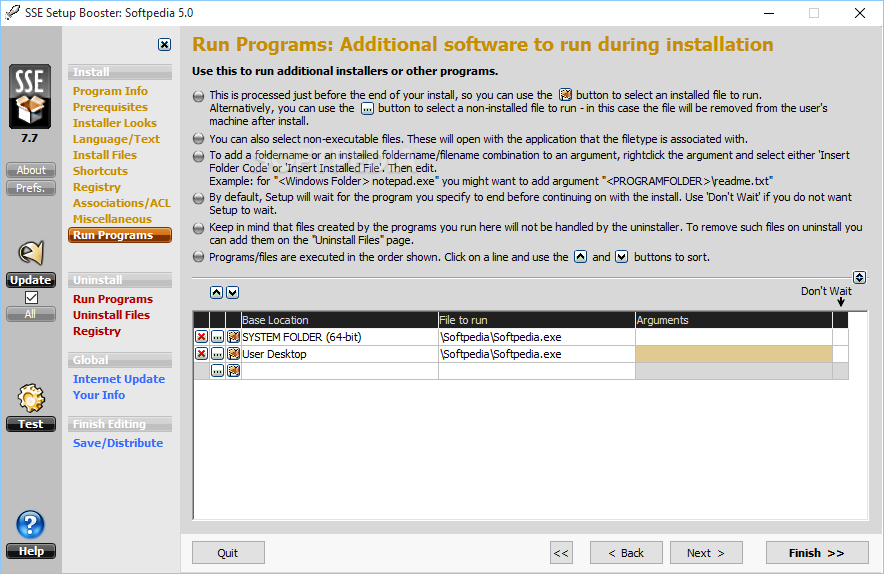Click File to run cell for User Desktop row
This screenshot has height=574, width=884.
[537, 354]
